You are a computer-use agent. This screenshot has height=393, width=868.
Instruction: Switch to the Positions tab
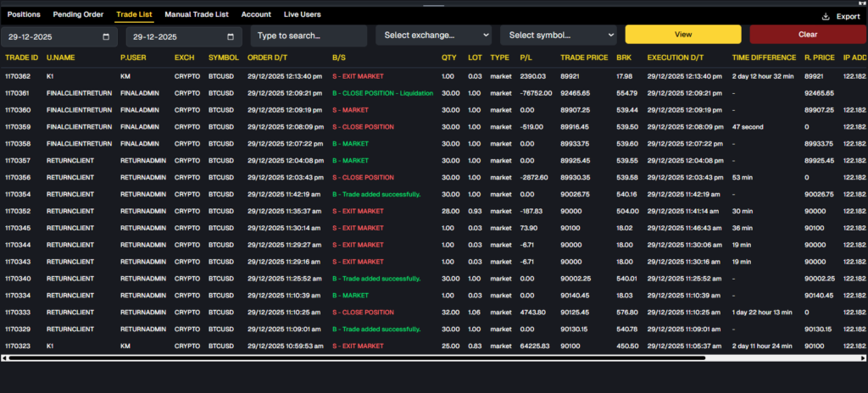[24, 14]
